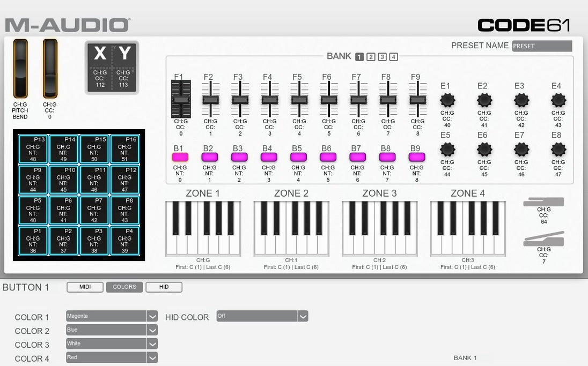Select the modulation wheel CC 0

click(x=50, y=69)
